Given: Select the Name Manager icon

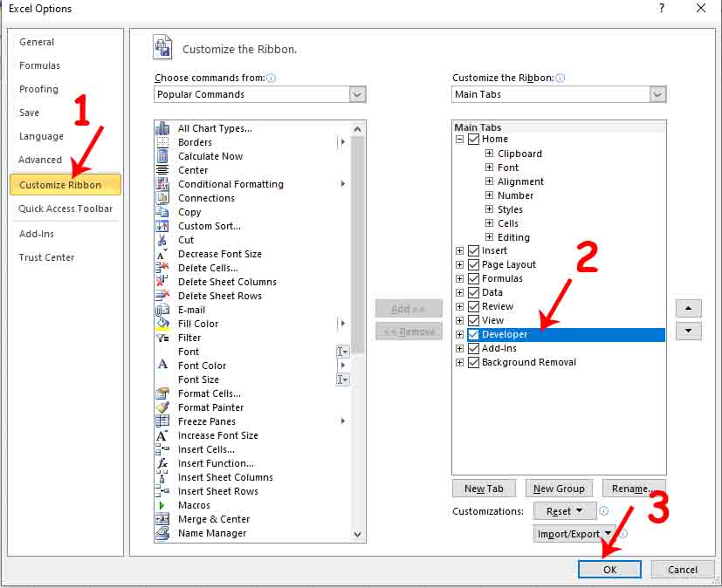Looking at the screenshot, I should tap(162, 533).
